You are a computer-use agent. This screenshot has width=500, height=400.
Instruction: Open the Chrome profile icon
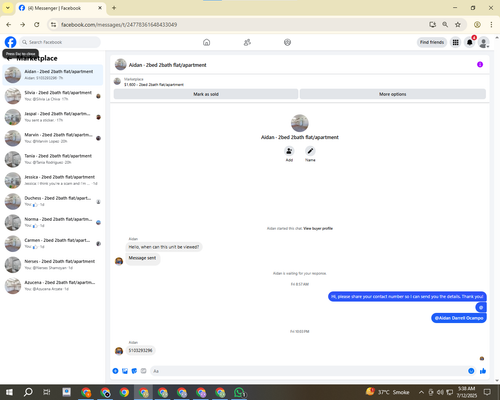pyautogui.click(x=477, y=25)
